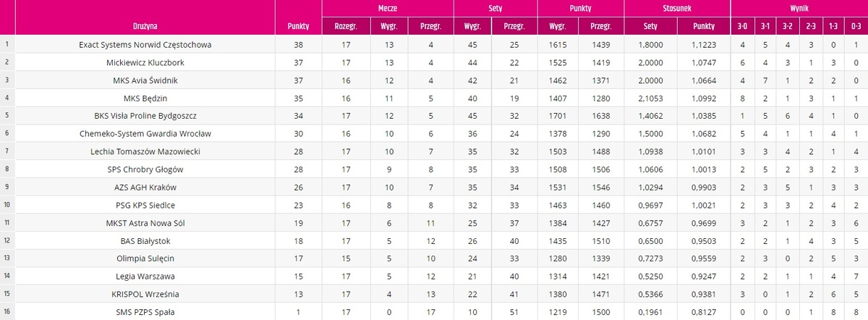
Task: Select BKS Visła Proline Bydgoszcz
Action: tap(145, 115)
